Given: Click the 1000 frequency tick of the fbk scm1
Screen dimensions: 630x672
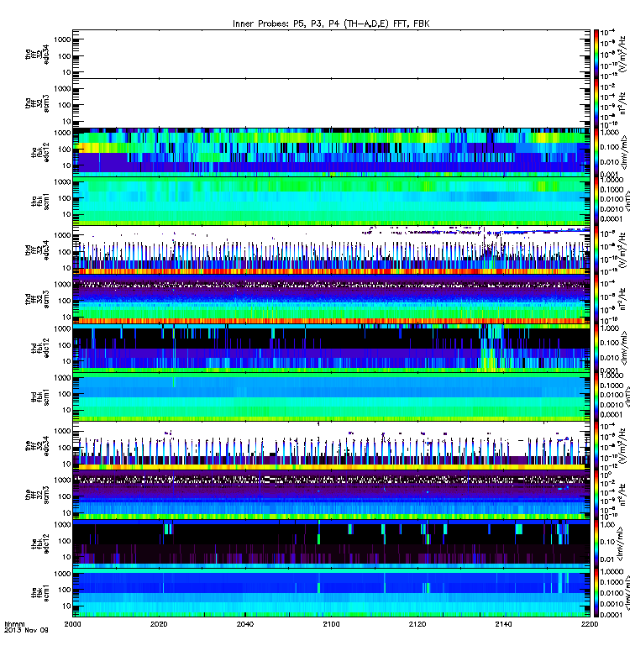Looking at the screenshot, I should click(x=62, y=574).
